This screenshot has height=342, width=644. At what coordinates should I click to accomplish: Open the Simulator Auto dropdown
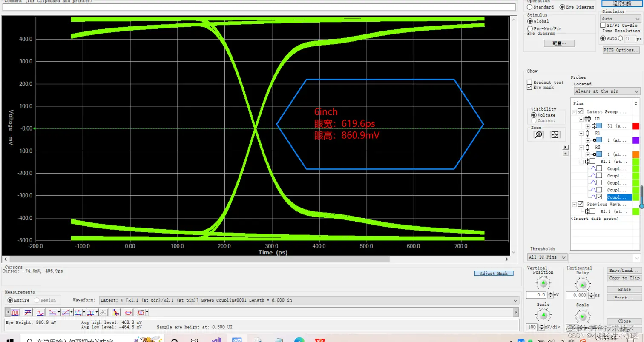point(620,19)
